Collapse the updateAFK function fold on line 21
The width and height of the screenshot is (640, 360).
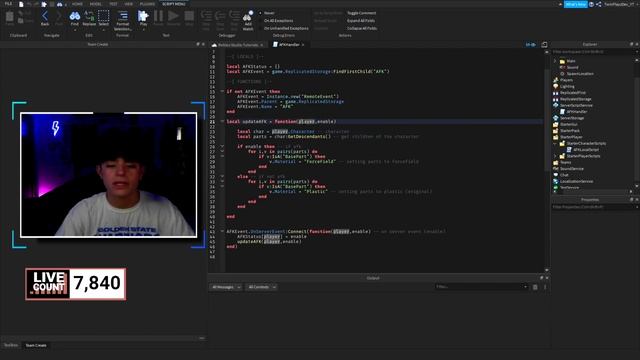tap(222, 121)
